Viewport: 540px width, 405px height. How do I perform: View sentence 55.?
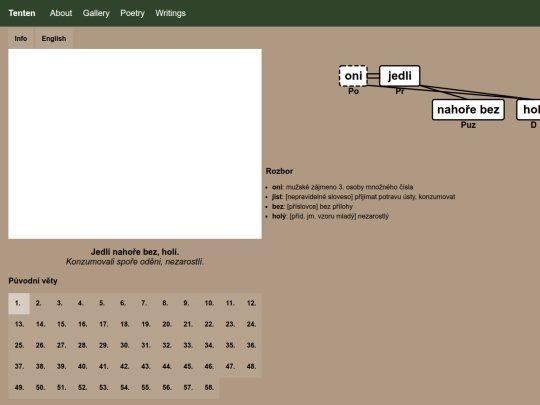145,388
